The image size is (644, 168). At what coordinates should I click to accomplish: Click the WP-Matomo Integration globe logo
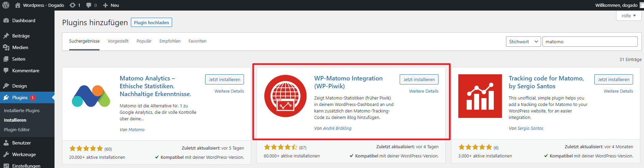coord(286,96)
